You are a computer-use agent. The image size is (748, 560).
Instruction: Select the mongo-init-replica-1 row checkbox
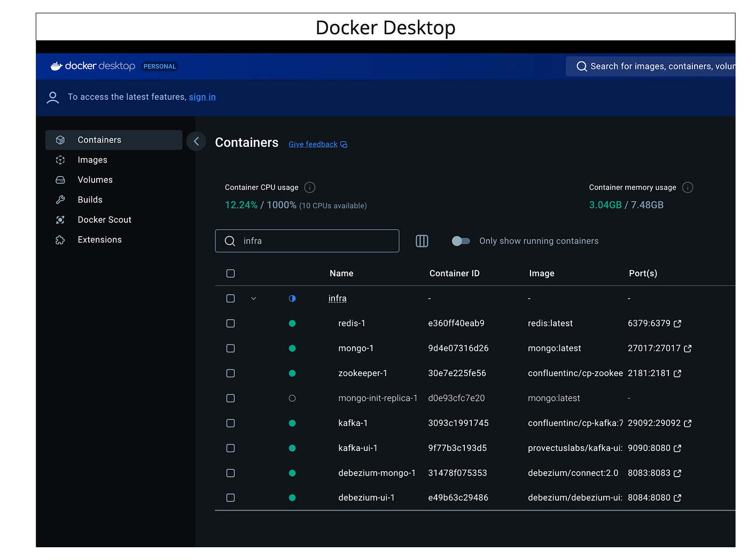point(231,398)
